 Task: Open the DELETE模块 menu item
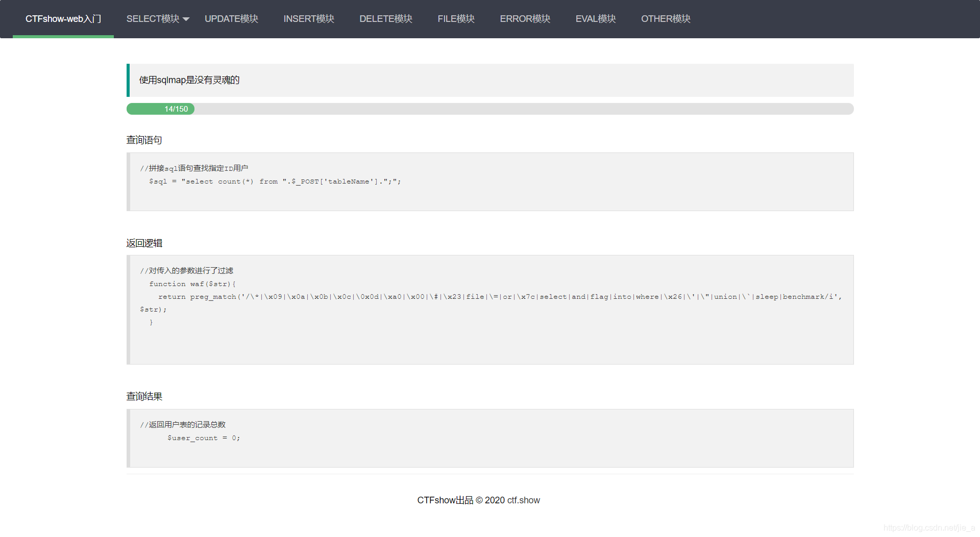point(386,19)
